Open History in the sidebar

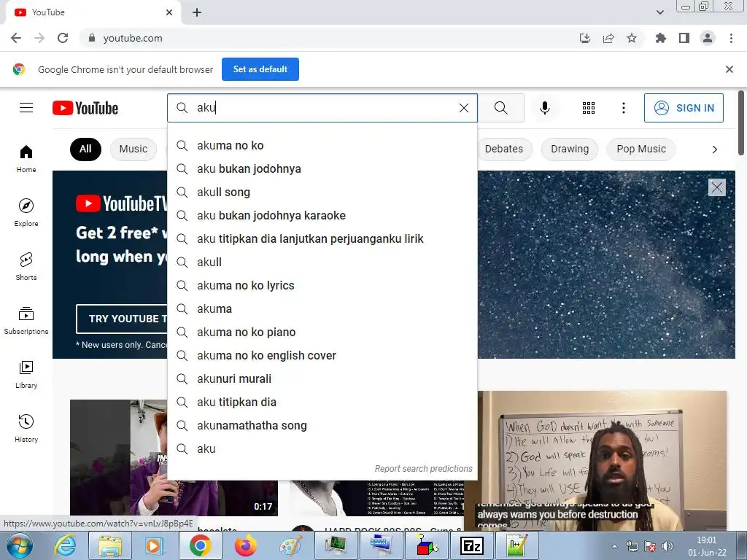tap(26, 429)
